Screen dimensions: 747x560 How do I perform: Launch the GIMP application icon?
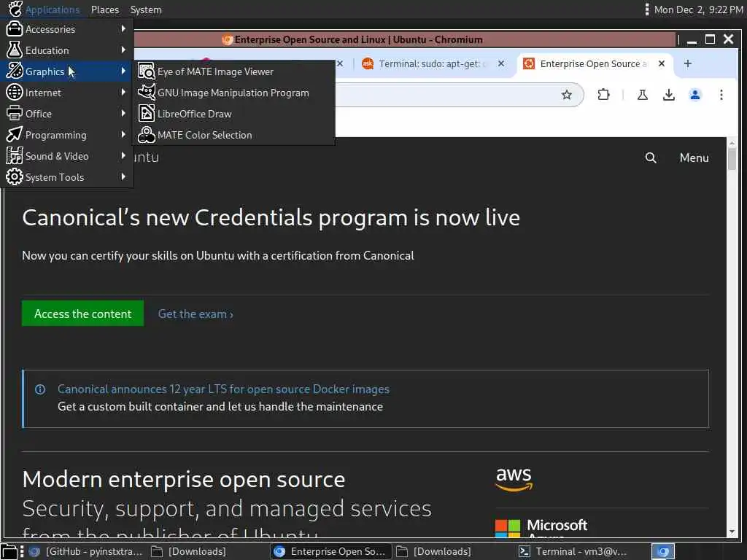click(x=146, y=93)
